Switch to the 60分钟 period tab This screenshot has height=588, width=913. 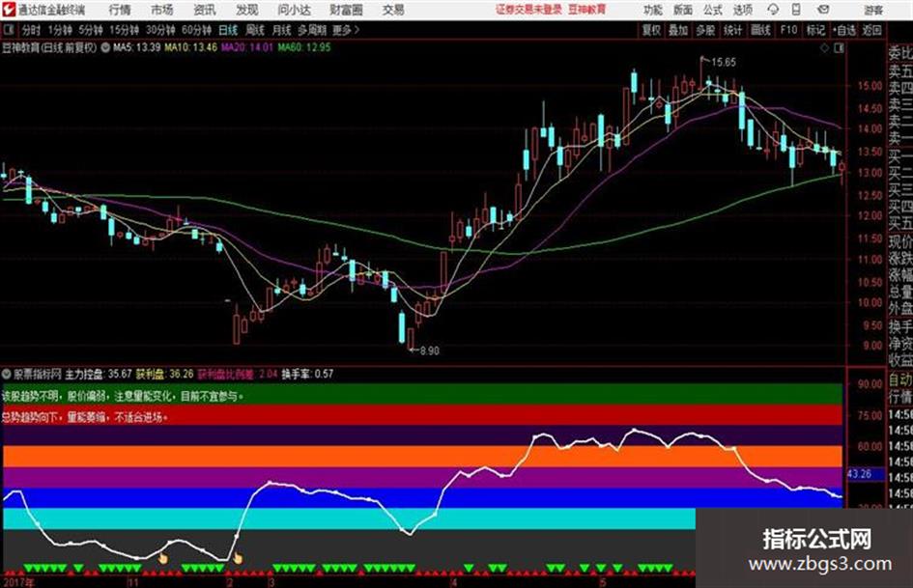(197, 30)
